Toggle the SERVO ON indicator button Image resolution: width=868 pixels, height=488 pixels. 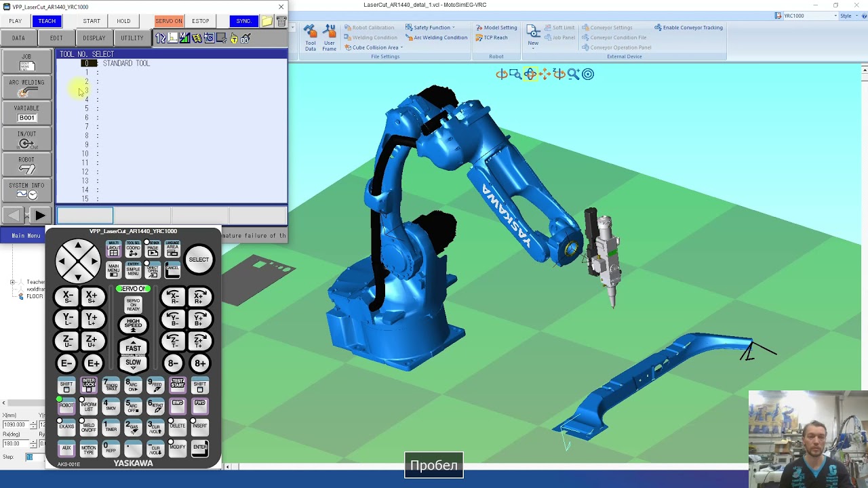click(x=169, y=21)
